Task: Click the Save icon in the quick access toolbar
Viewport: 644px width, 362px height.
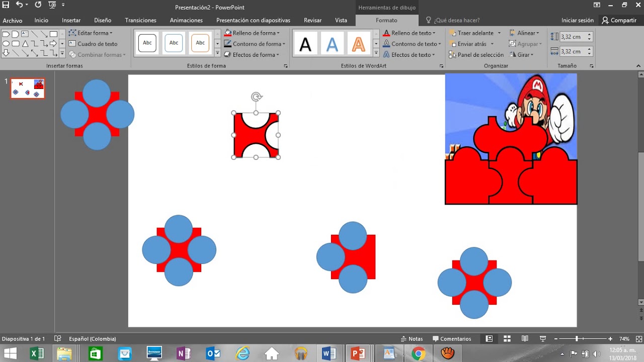Action: point(6,5)
